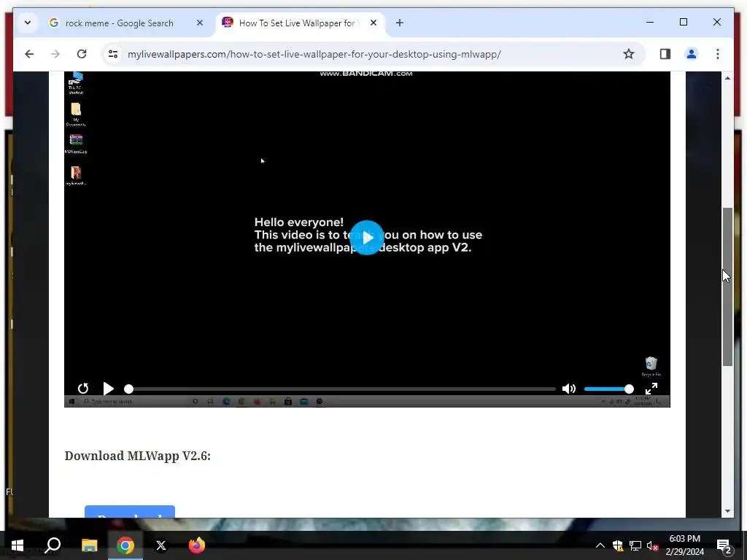Open the Chrome profile menu

(x=692, y=54)
